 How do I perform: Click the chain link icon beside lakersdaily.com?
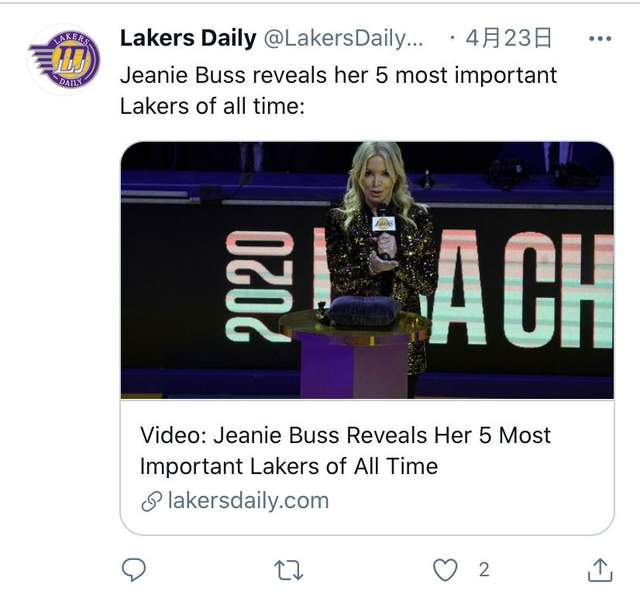click(x=151, y=501)
